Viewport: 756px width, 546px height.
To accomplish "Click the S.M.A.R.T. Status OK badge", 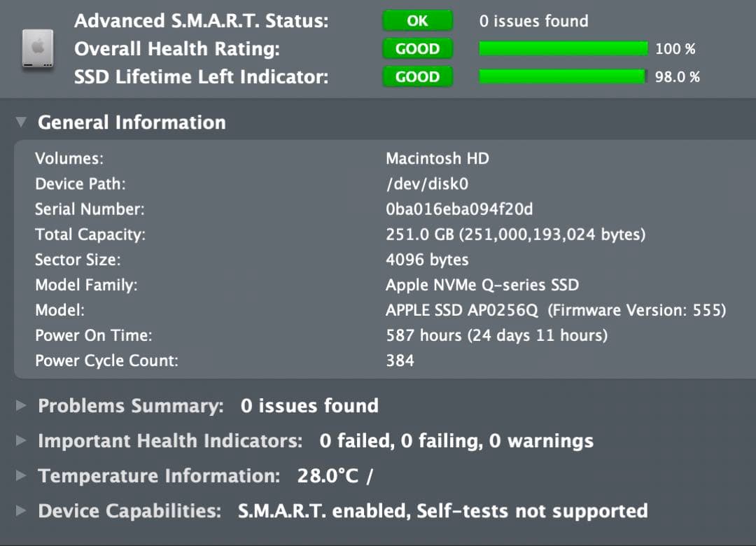I will click(x=417, y=21).
